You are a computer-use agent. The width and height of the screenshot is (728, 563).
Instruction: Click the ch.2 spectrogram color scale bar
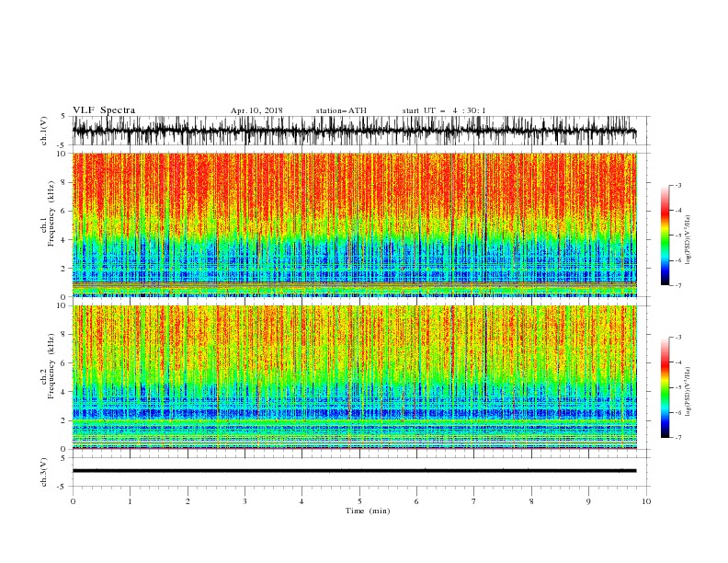click(665, 387)
